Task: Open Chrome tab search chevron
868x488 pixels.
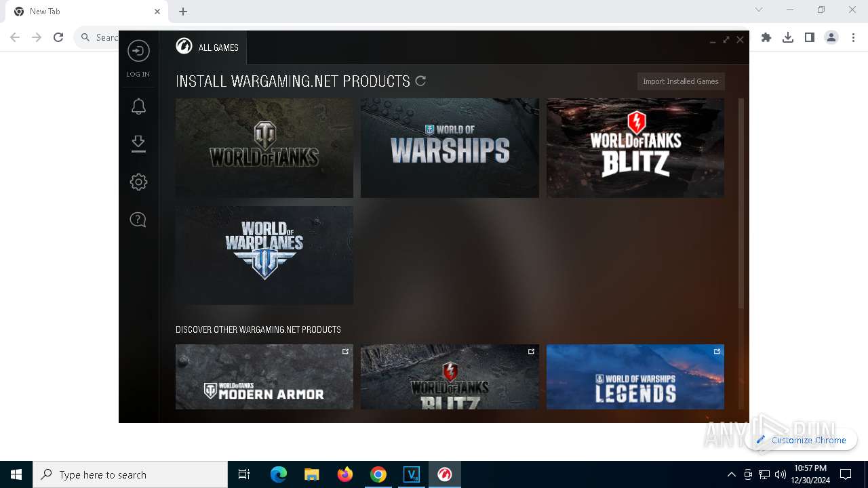Action: coord(759,10)
